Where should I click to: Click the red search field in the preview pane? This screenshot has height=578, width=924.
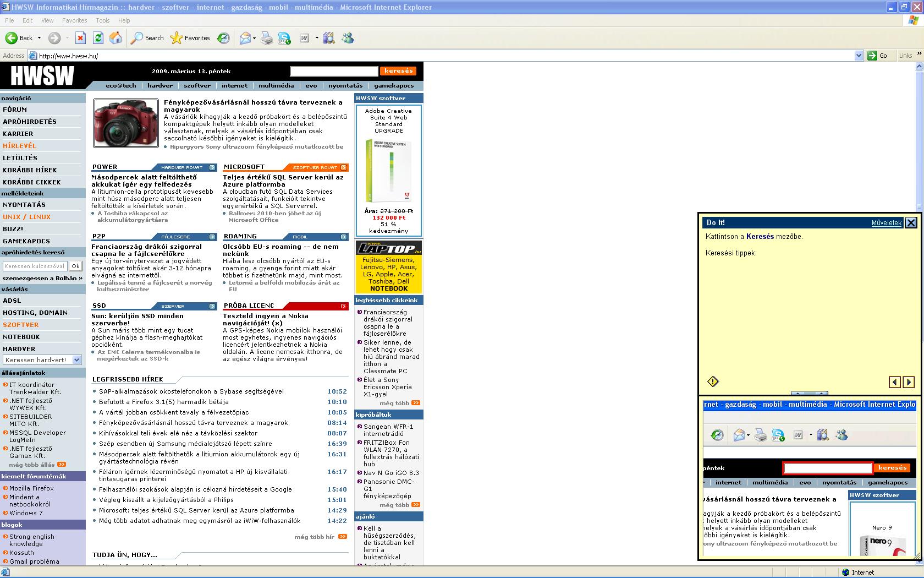[x=828, y=468]
